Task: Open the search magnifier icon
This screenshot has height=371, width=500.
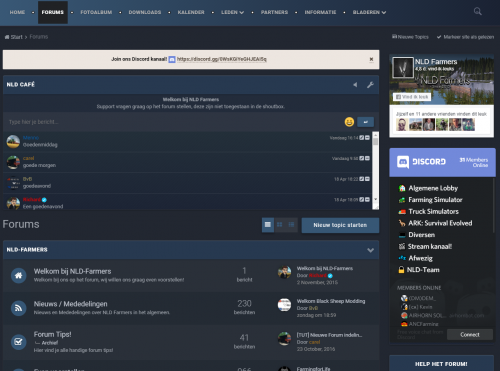Action: (x=478, y=12)
